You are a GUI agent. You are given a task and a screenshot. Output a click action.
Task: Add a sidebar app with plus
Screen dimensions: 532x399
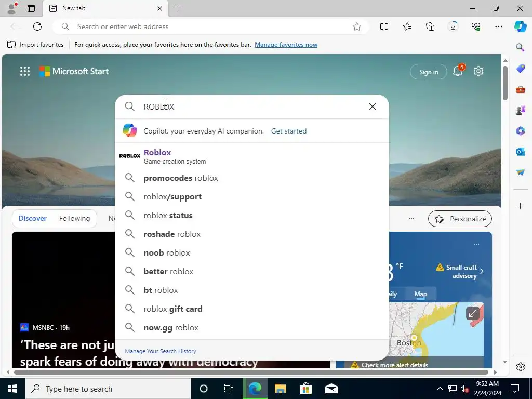[x=520, y=206]
